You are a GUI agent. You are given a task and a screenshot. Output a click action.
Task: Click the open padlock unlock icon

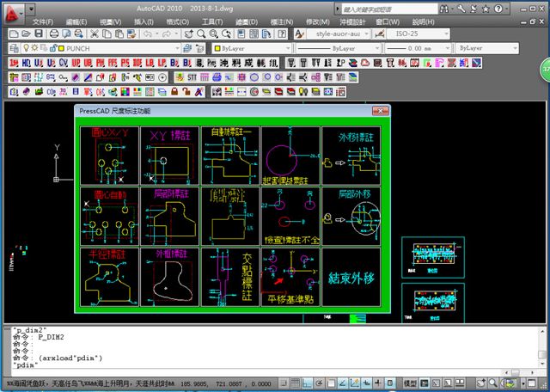point(186,92)
